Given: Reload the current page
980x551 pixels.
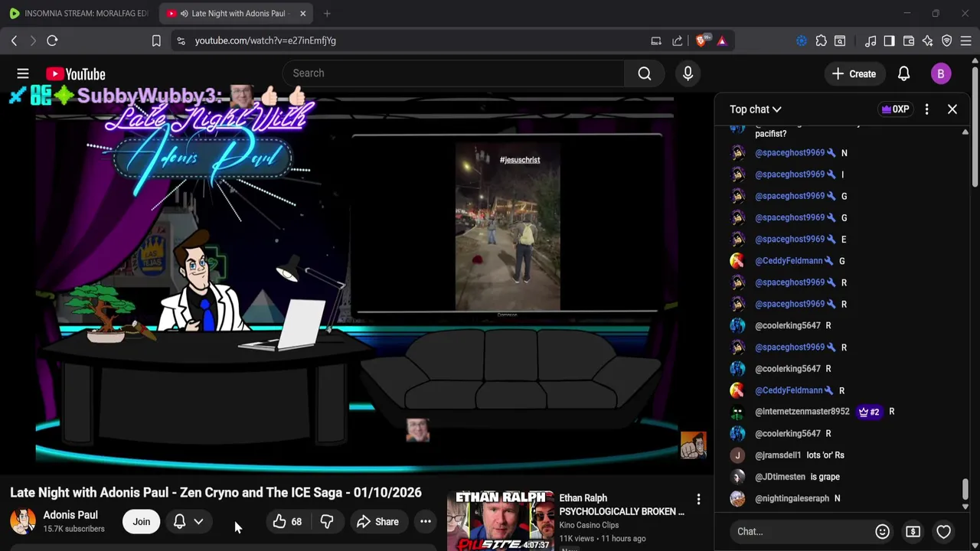Looking at the screenshot, I should pos(52,41).
